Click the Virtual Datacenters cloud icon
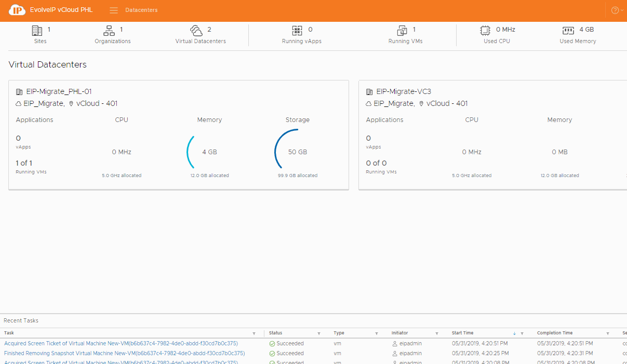 pyautogui.click(x=196, y=30)
